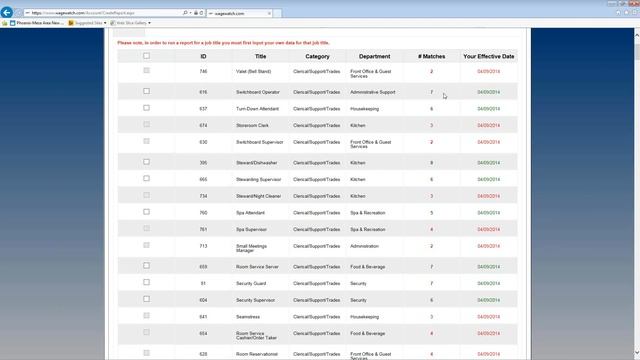The image size is (640, 360).
Task: Click the Spa Attendant title cell
Action: point(250,213)
